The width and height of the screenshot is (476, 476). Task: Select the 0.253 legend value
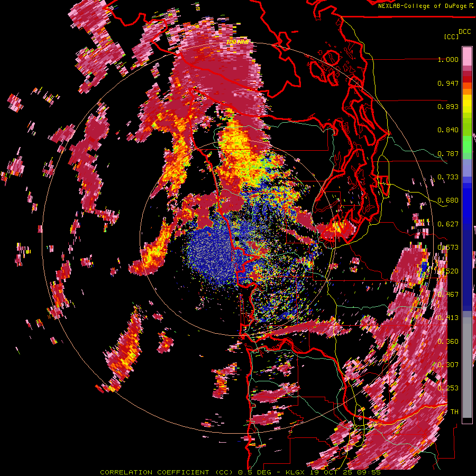[448, 388]
